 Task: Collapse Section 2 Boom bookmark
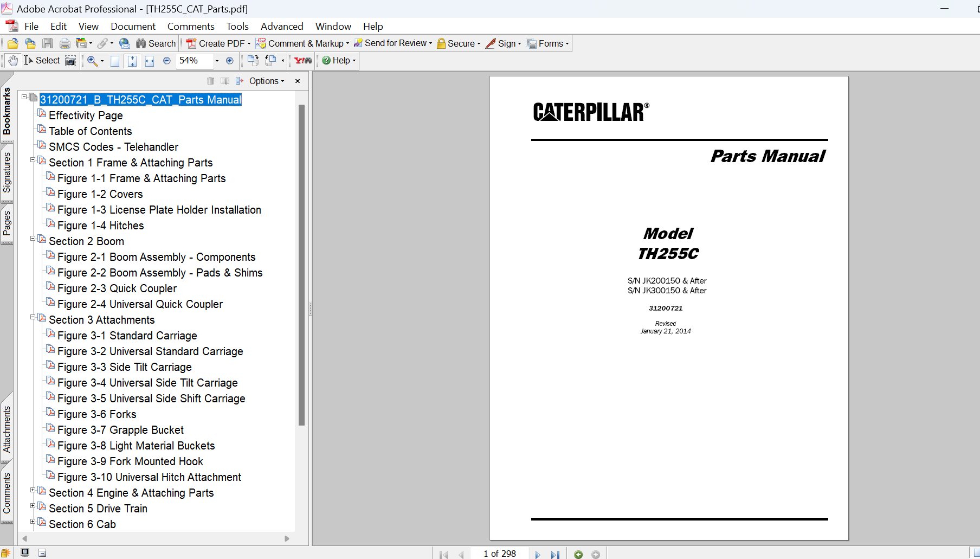click(x=33, y=239)
